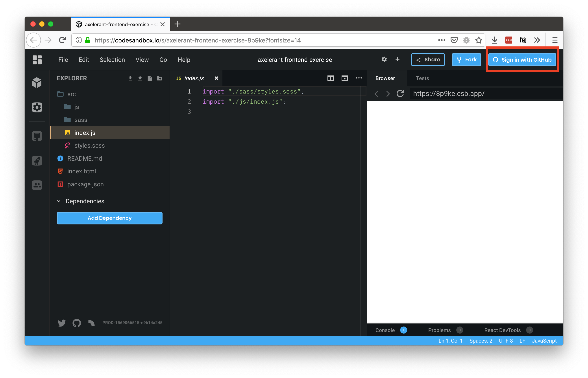The height and width of the screenshot is (378, 588).
Task: Create a new file via Explorer icon
Action: (x=150, y=78)
